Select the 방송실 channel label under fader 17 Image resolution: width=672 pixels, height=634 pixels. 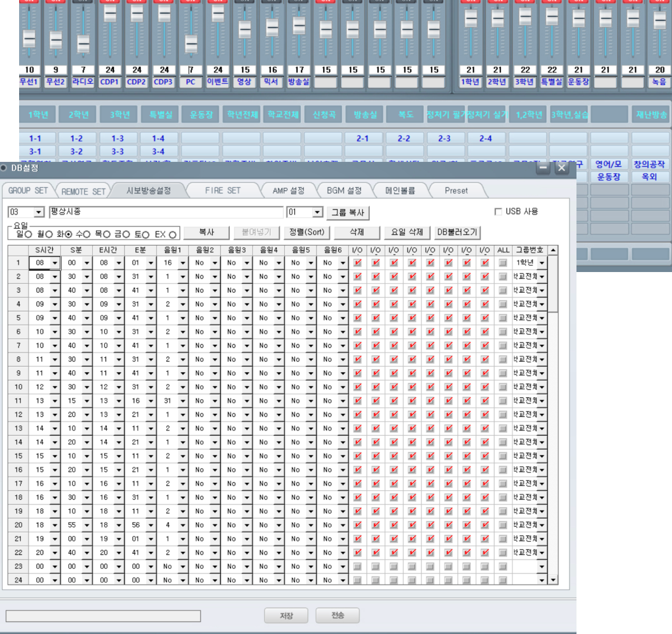click(299, 81)
